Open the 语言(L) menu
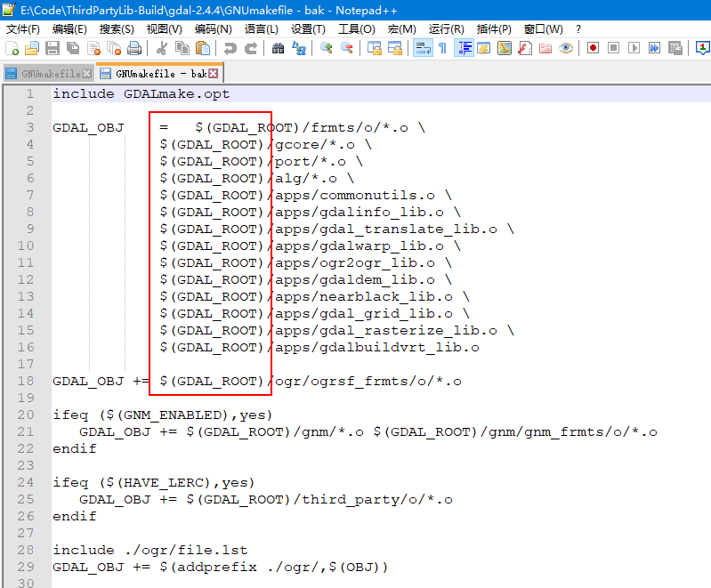 point(262,29)
